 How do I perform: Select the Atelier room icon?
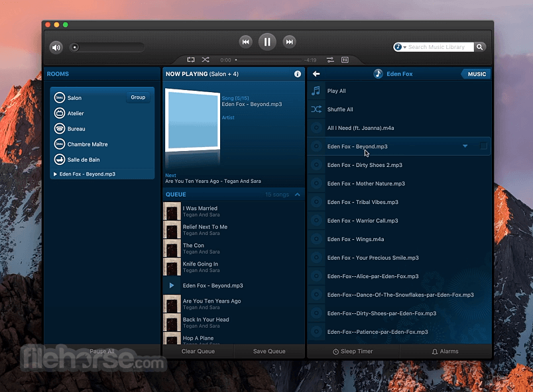click(60, 113)
